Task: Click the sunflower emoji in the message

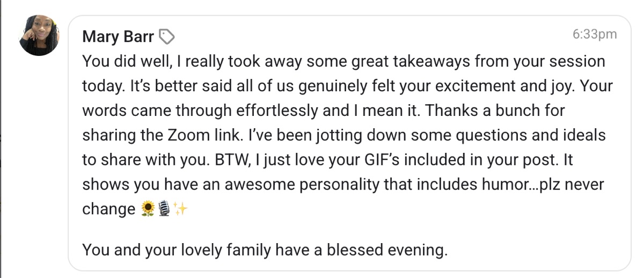Action: click(147, 210)
